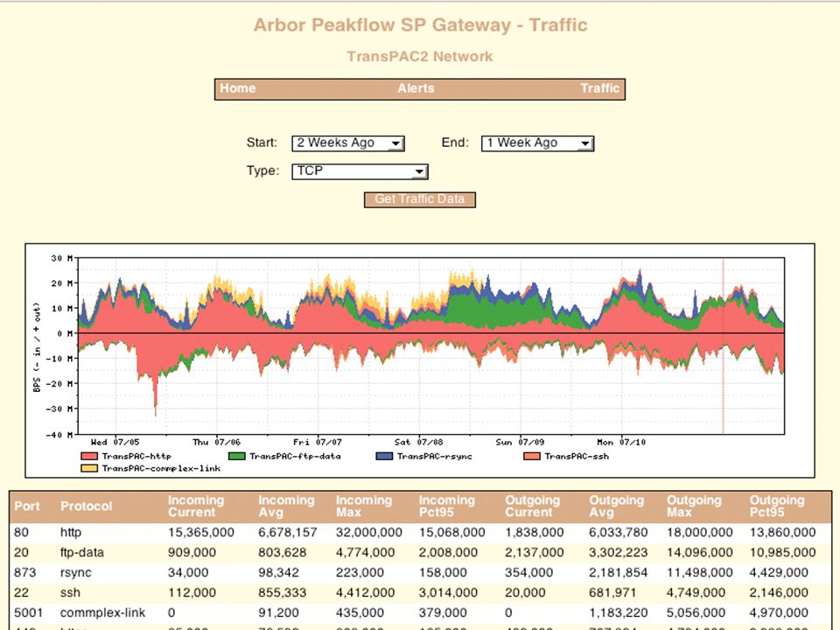840x630 pixels.
Task: Click the Outgoing Pct95 column header
Action: pos(777,507)
